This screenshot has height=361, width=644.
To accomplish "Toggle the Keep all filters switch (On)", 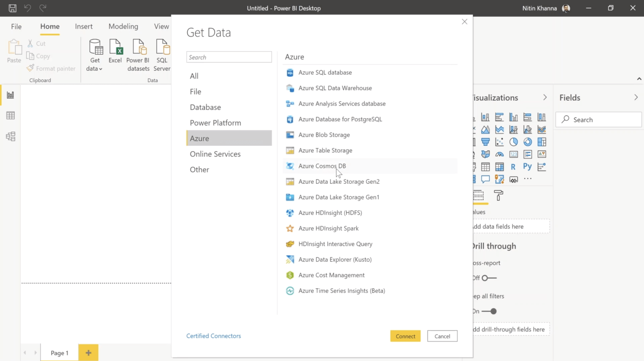I will coord(489,311).
